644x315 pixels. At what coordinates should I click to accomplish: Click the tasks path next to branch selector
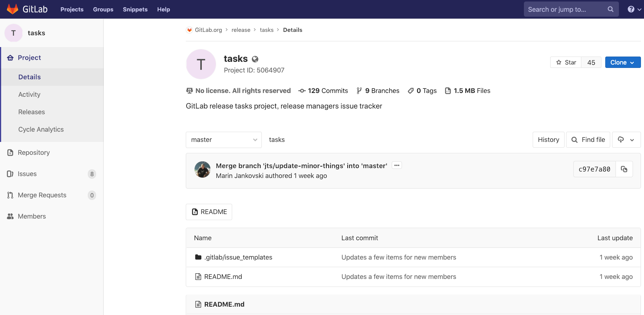pos(277,140)
